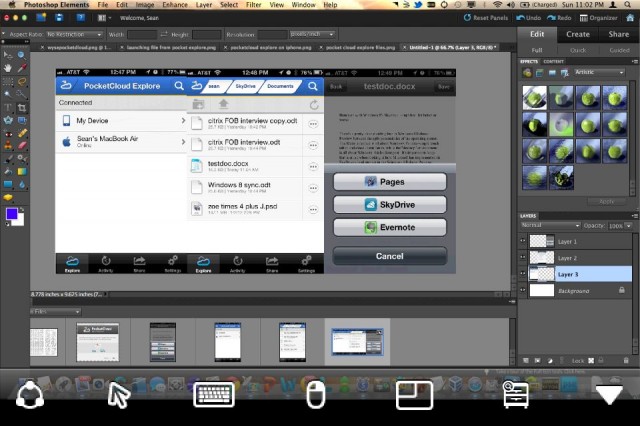Open the Artistic effects category dropdown

pyautogui.click(x=599, y=73)
